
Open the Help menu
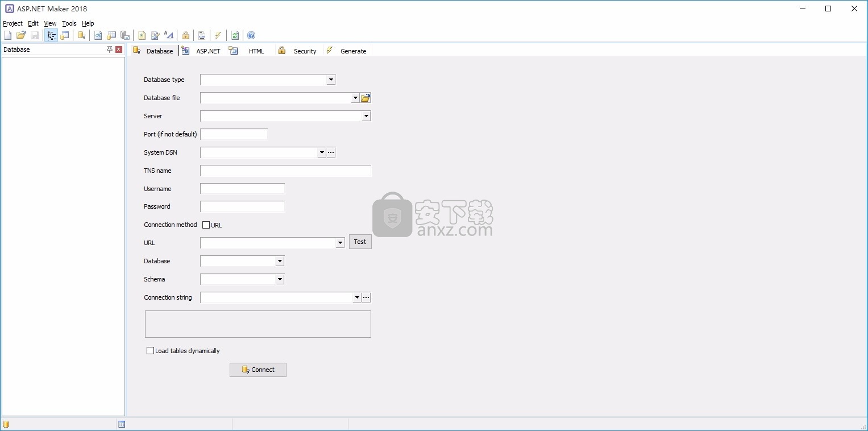click(88, 23)
